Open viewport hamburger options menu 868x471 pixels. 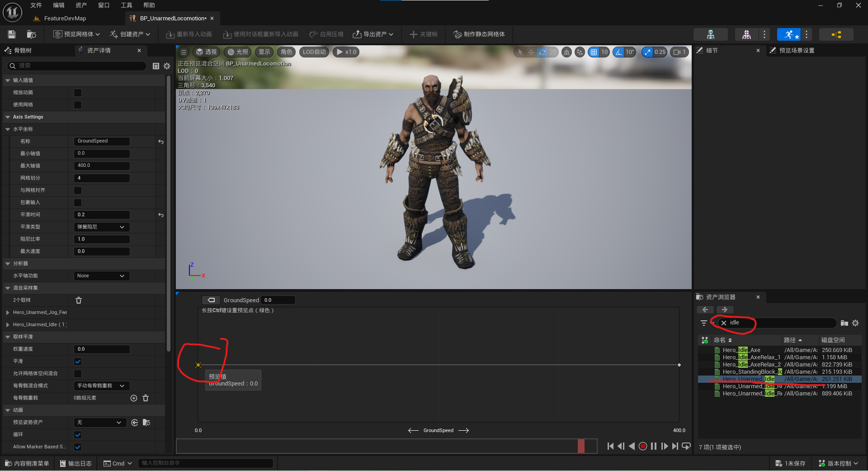tap(184, 52)
